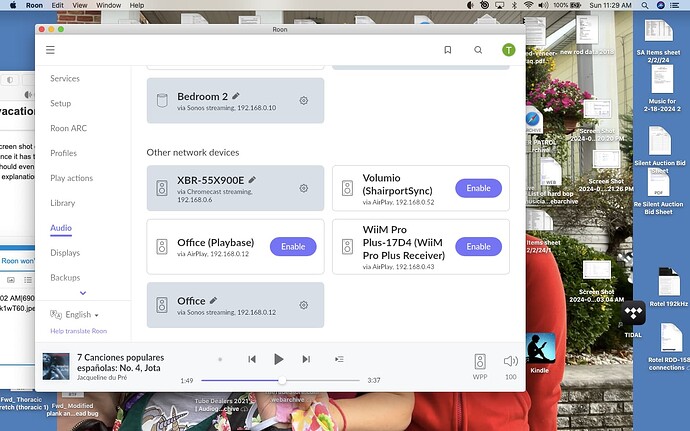Open the Roon application menu
This screenshot has width=690, height=431.
[x=34, y=5]
